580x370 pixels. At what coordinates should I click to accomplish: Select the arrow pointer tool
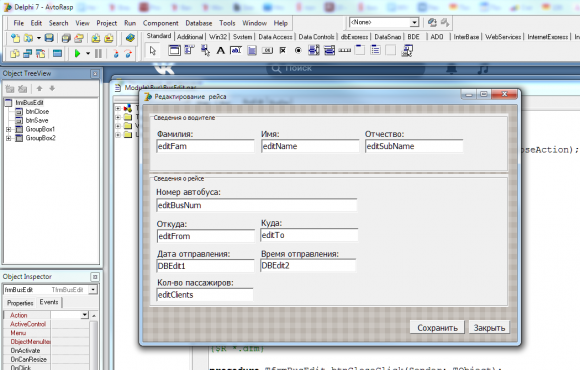(153, 50)
